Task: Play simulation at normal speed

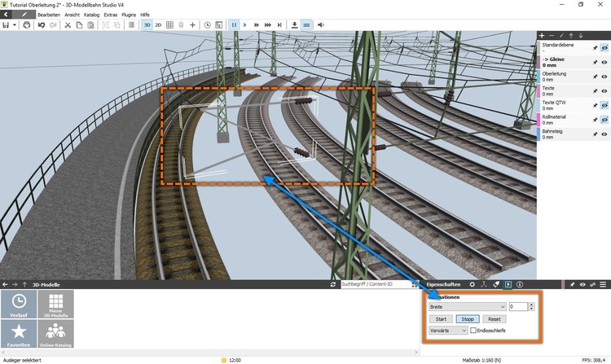Action: 245,25
